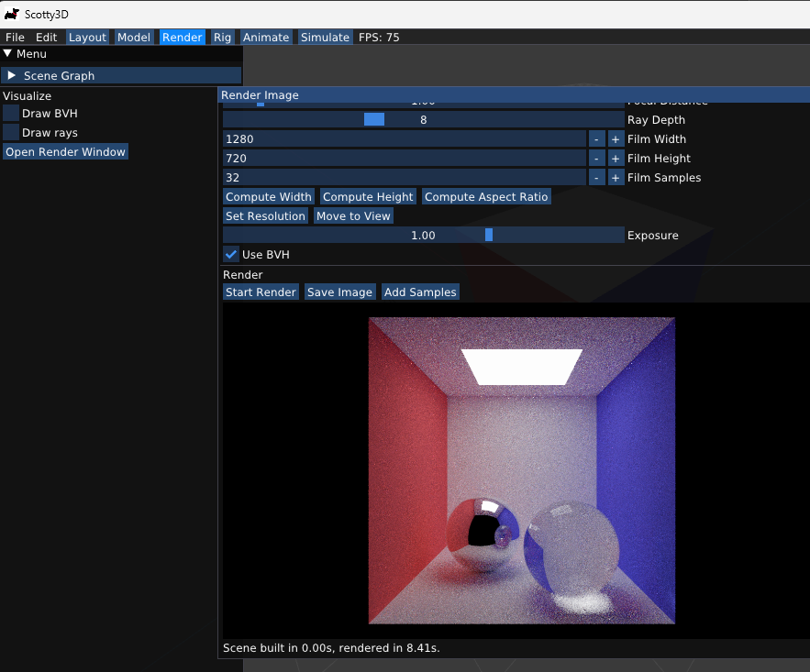This screenshot has height=672, width=810.
Task: Toggle the Draw rays checkbox
Action: 11,133
